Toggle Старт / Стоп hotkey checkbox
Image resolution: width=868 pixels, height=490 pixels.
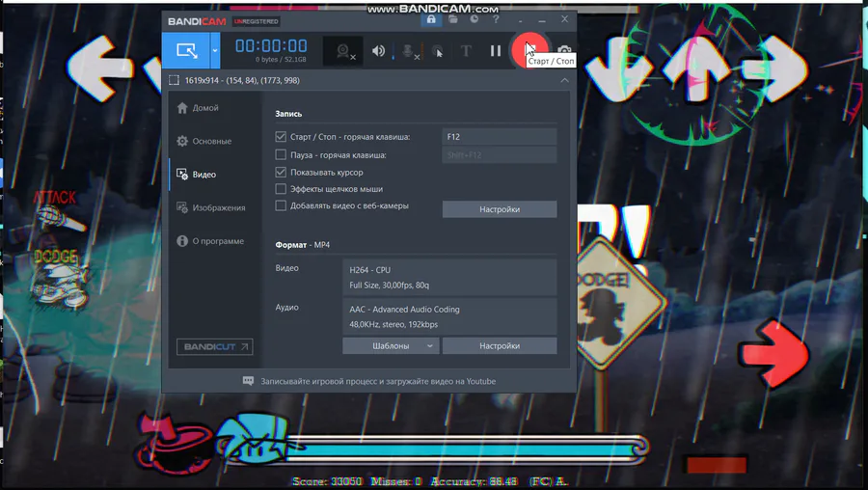[281, 137]
